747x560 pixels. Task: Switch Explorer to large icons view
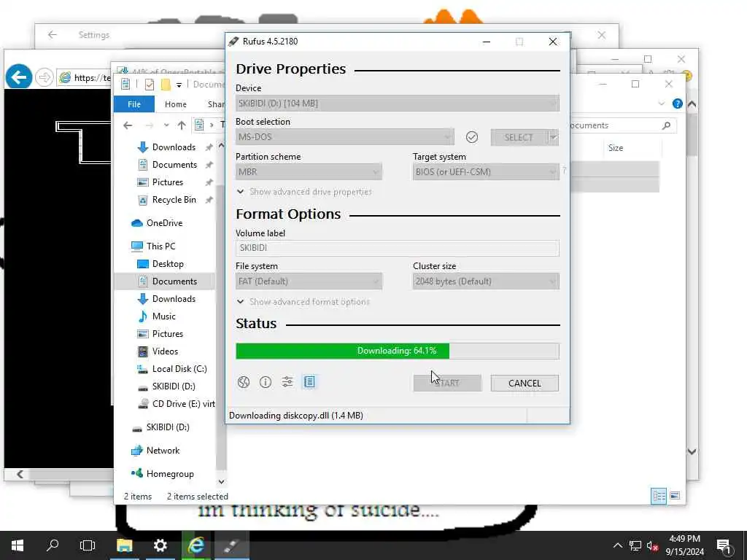pos(675,496)
